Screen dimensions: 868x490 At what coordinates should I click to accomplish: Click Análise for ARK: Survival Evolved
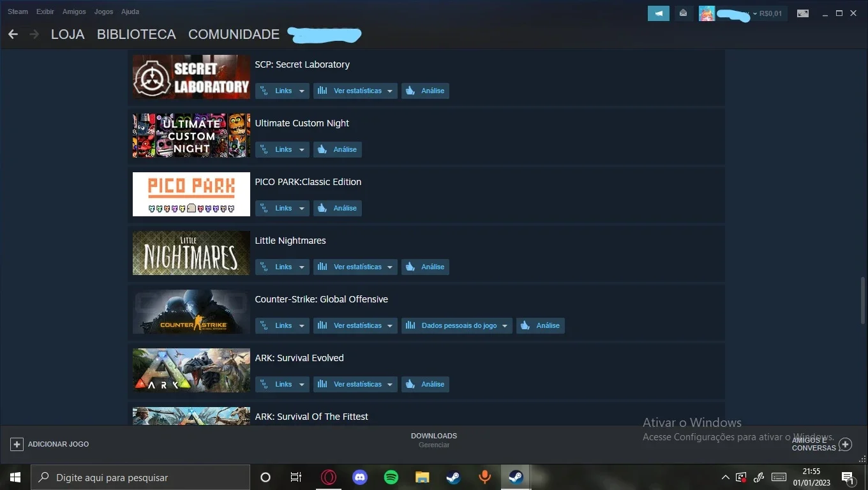coord(425,384)
